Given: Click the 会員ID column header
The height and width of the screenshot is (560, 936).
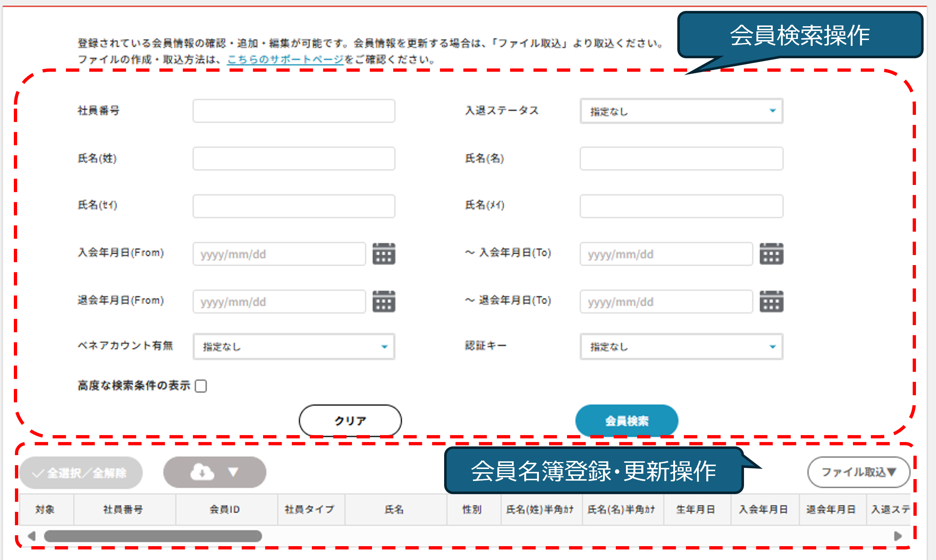Looking at the screenshot, I should [x=225, y=509].
